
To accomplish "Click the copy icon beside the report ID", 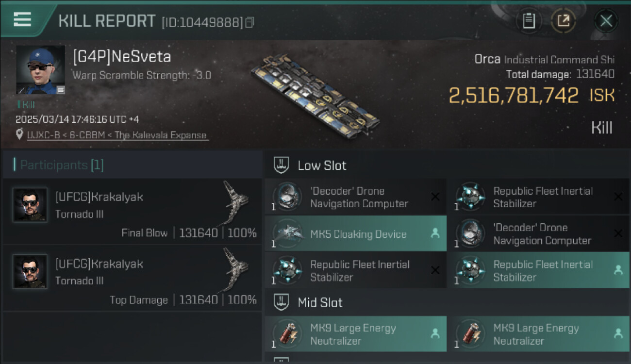I will point(249,22).
